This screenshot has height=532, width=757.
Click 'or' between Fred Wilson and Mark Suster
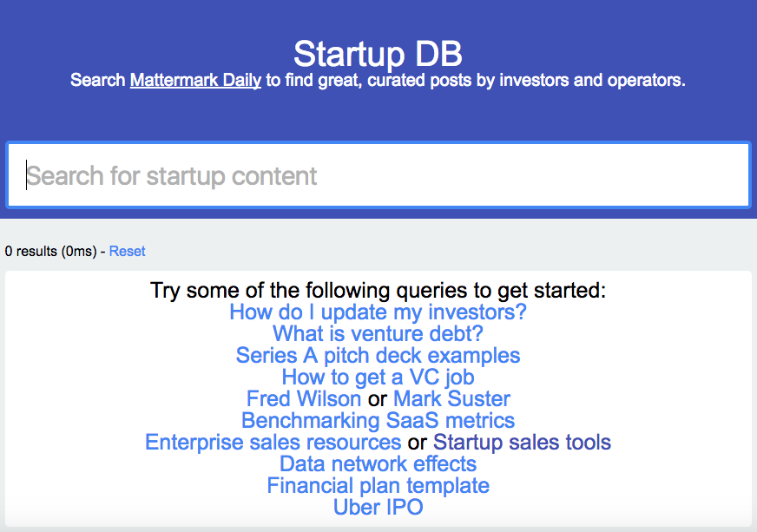(377, 399)
